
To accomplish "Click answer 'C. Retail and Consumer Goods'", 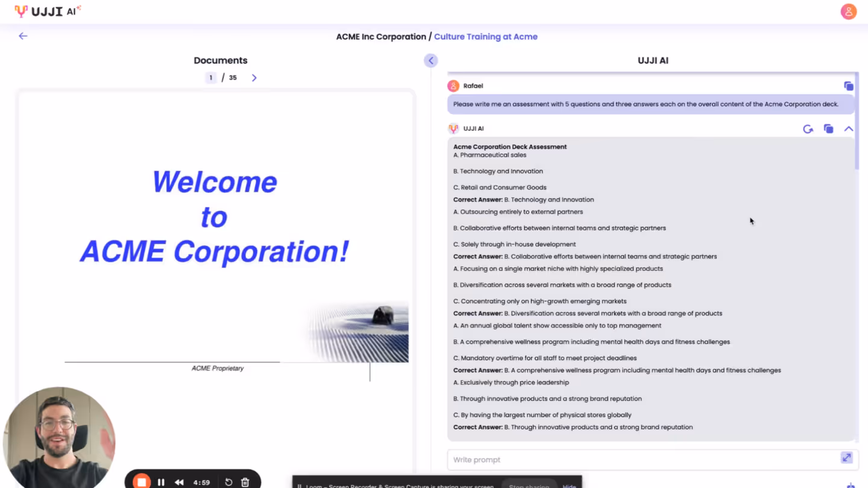I will (x=500, y=188).
